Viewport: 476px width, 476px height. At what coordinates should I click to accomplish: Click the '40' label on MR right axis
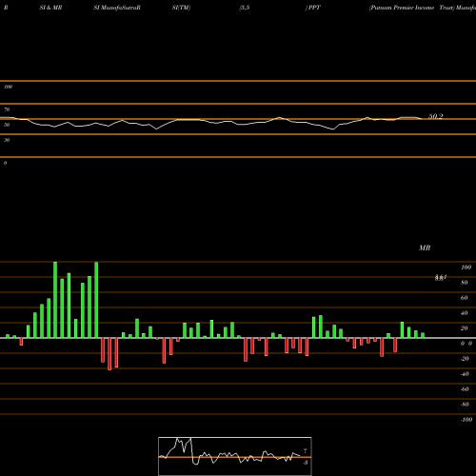coord(465,313)
